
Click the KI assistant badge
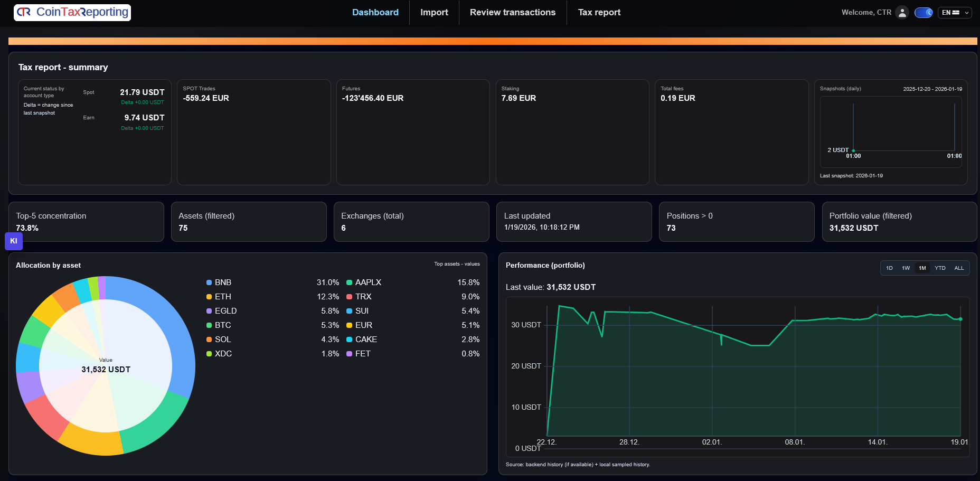tap(14, 241)
